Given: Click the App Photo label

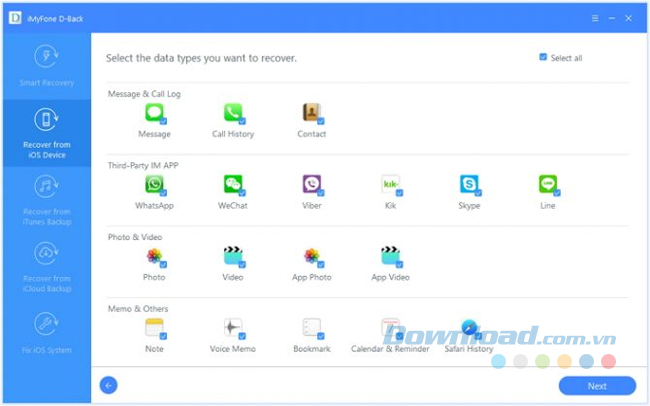Looking at the screenshot, I should 312,277.
